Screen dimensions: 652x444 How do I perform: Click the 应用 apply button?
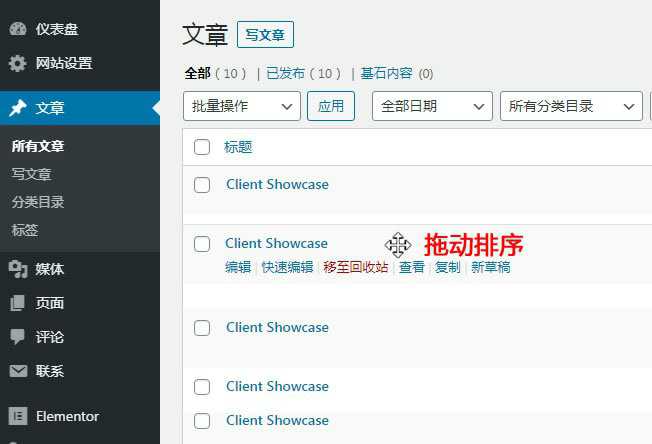click(x=331, y=106)
